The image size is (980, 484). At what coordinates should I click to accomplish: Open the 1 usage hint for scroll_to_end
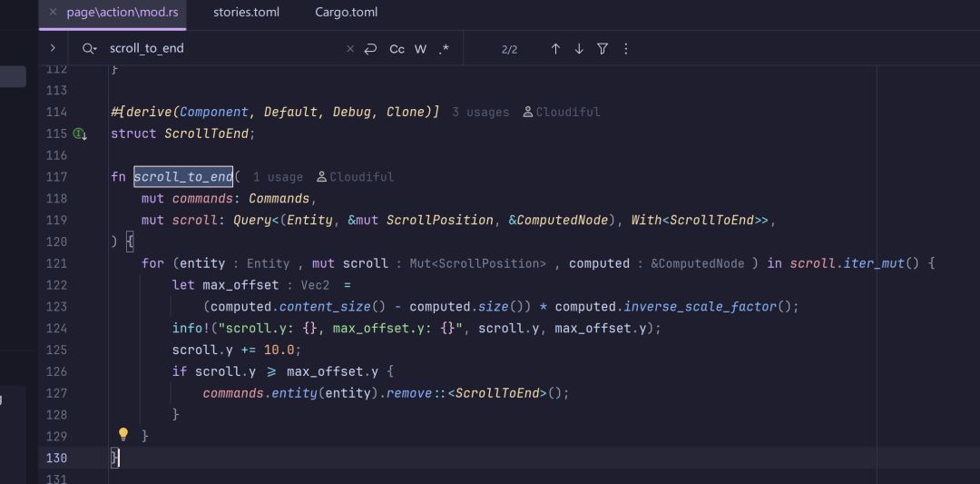(x=278, y=177)
